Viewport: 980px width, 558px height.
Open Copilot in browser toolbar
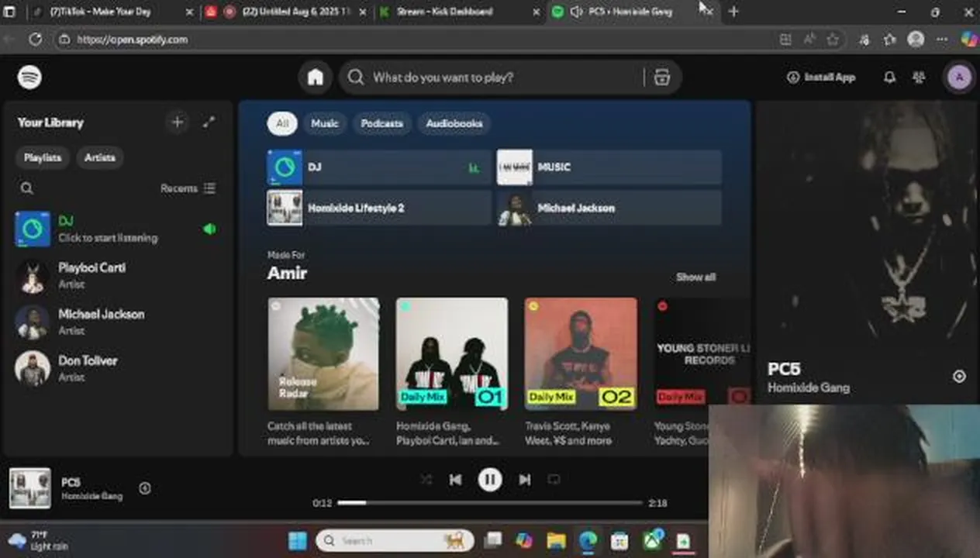[968, 40]
